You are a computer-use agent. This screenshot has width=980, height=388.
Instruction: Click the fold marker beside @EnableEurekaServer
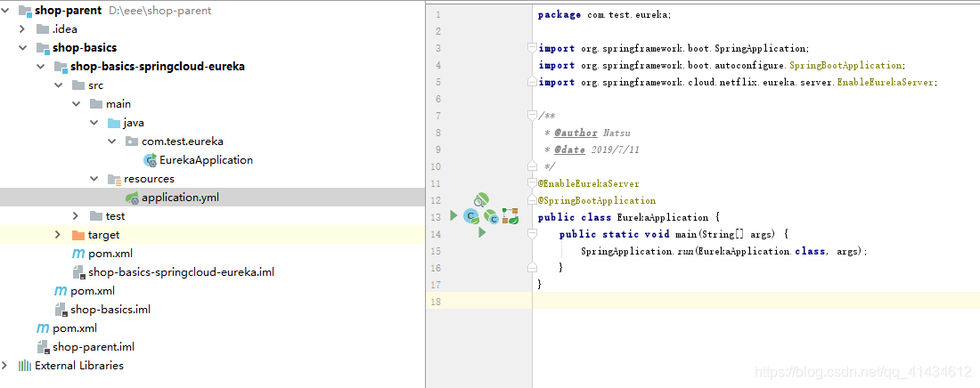coord(532,183)
